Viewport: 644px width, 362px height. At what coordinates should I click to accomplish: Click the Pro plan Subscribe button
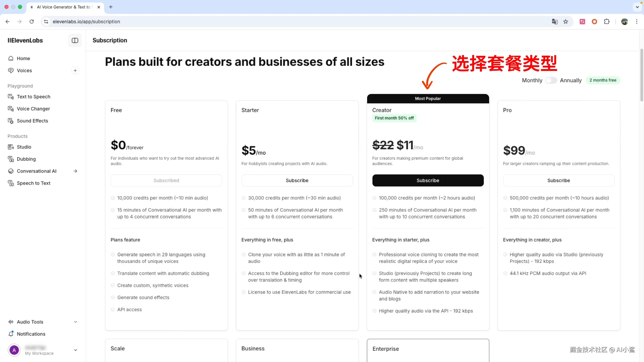click(x=558, y=180)
